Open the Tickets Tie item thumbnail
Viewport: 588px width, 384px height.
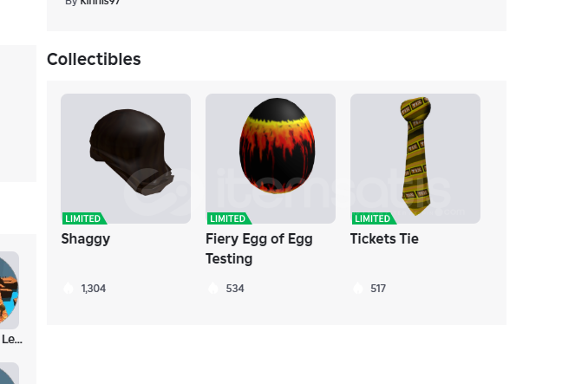(x=415, y=159)
